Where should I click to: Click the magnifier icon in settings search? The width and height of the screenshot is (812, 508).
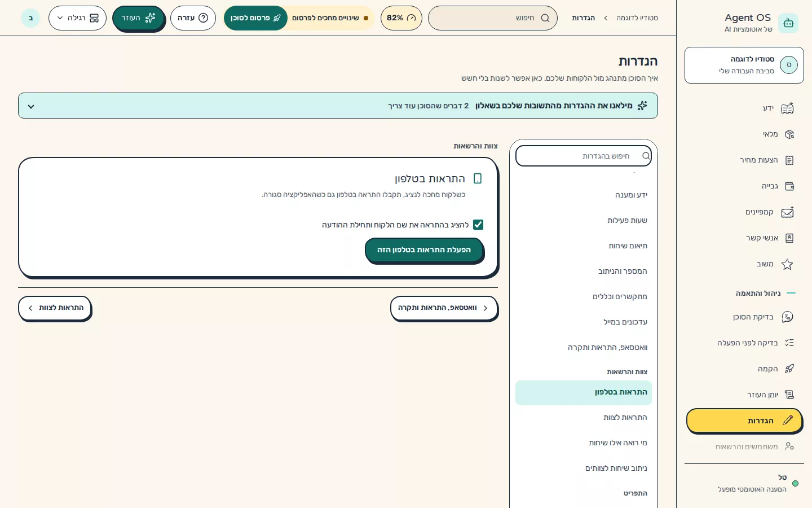[646, 156]
